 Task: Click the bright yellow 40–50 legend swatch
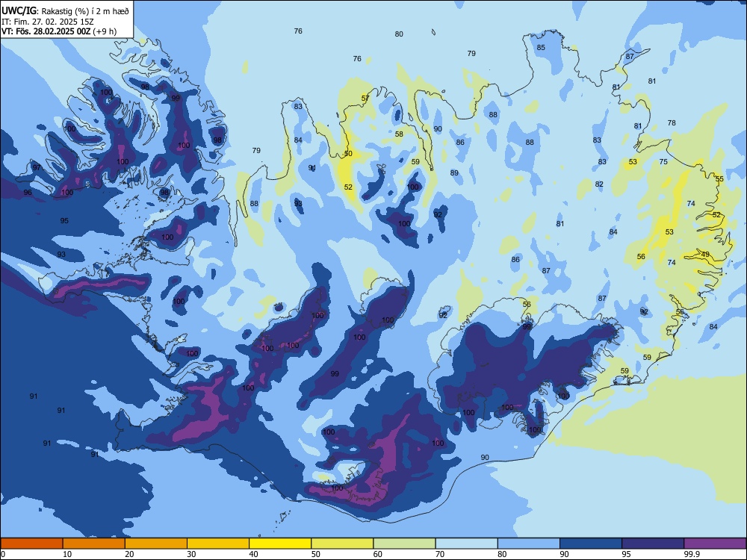(x=280, y=544)
